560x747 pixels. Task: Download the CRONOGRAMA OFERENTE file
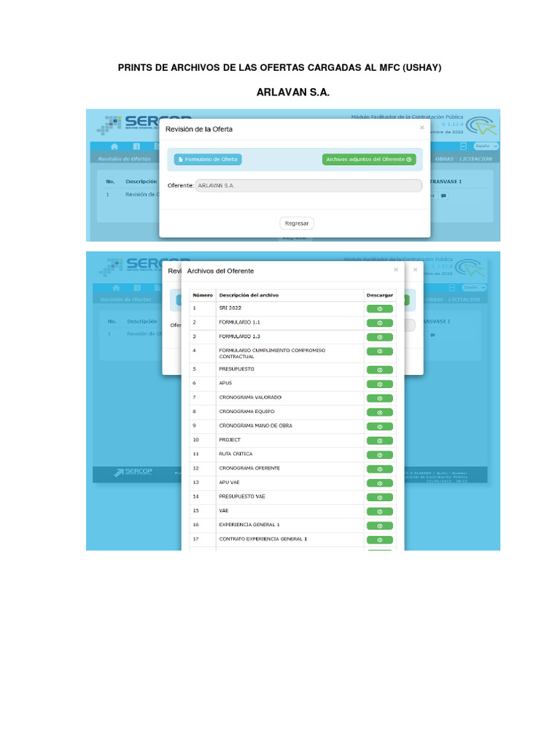379,469
